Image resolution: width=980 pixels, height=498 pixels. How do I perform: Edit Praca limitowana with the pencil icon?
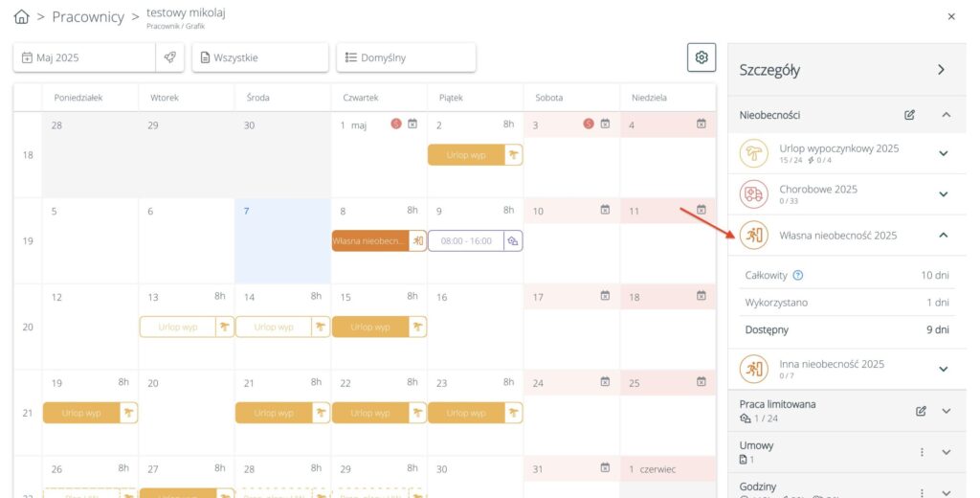921,411
